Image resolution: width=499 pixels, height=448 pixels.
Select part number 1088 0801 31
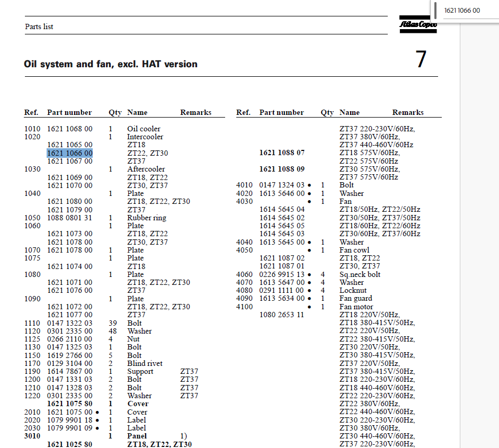pyautogui.click(x=69, y=218)
